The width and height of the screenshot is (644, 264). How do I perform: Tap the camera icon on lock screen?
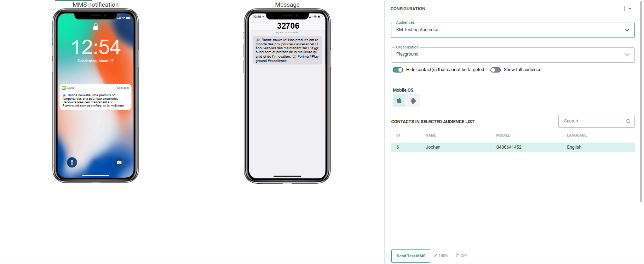point(119,162)
